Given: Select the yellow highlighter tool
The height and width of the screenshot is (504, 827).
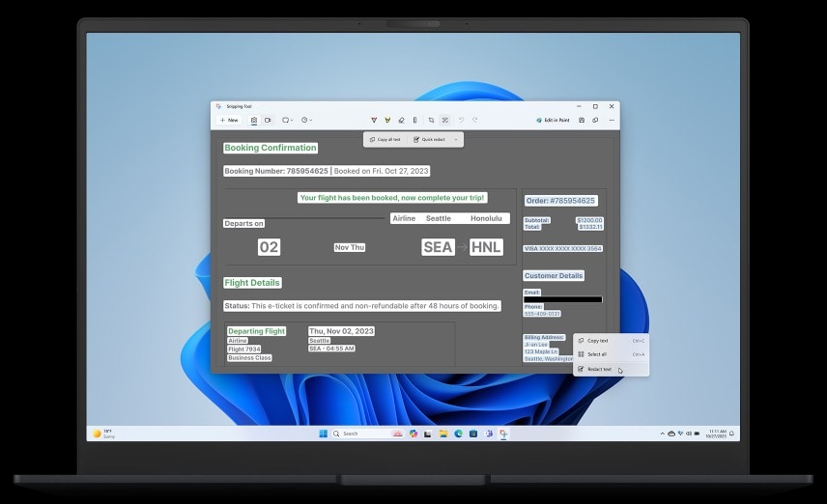Looking at the screenshot, I should 387,120.
